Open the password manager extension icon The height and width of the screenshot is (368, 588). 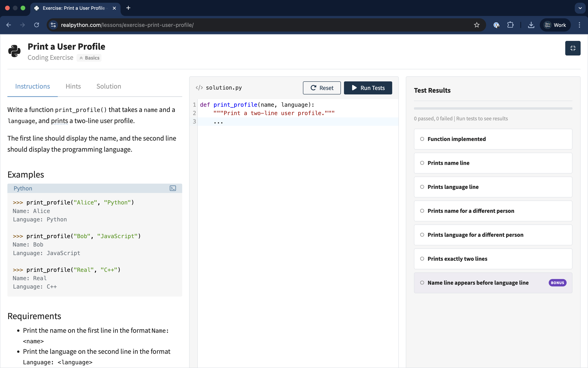pyautogui.click(x=496, y=25)
